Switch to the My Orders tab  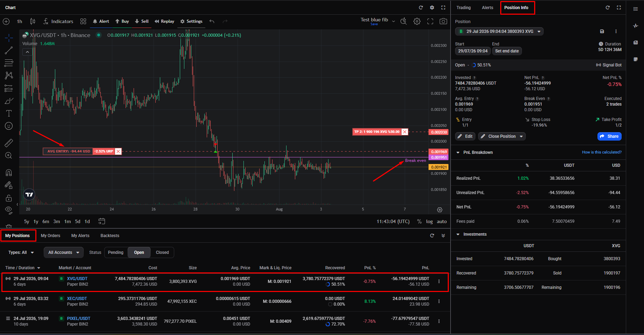[x=50, y=236]
